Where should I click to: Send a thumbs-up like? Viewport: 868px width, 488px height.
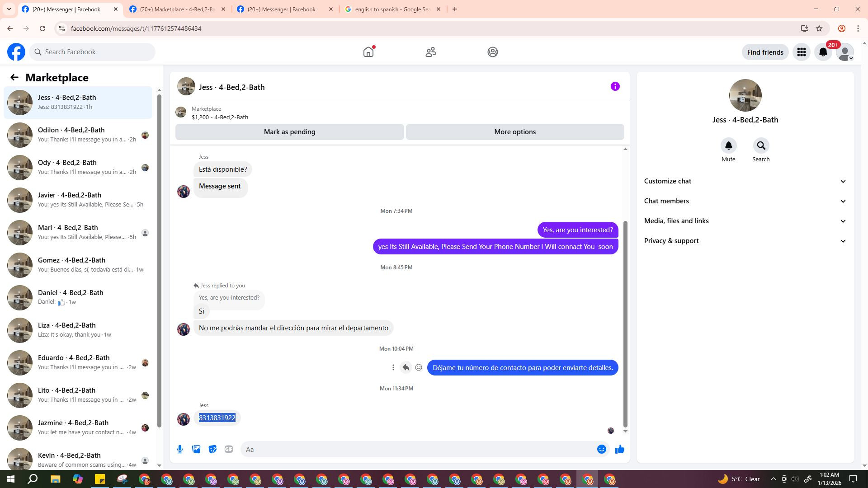619,449
